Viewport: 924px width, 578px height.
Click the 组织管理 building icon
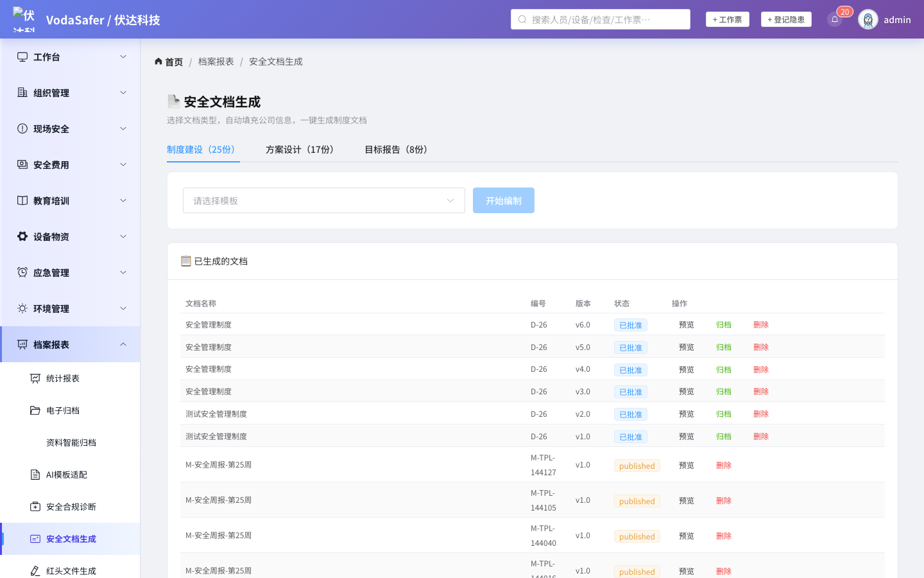[22, 92]
